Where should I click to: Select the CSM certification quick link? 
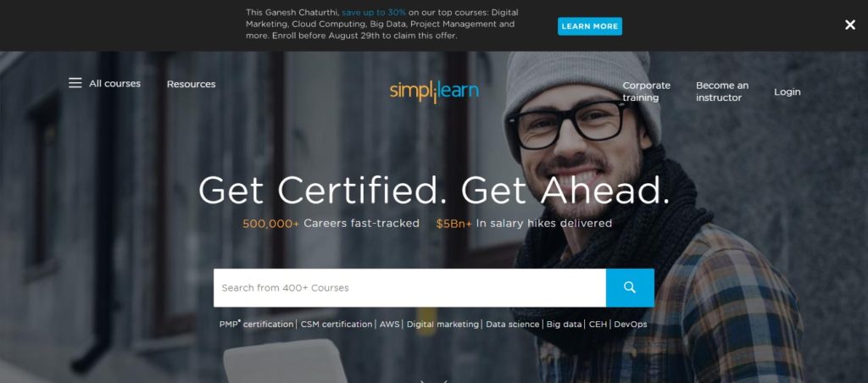point(337,325)
